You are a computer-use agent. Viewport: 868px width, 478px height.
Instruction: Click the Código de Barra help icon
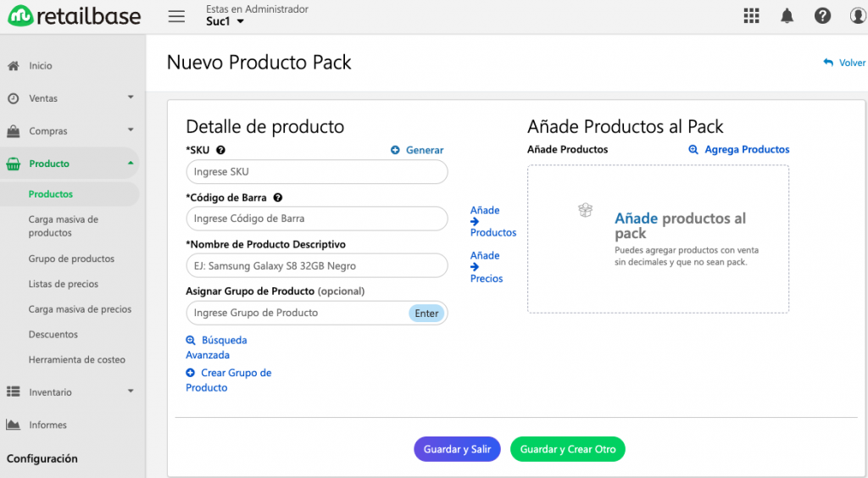click(x=278, y=197)
